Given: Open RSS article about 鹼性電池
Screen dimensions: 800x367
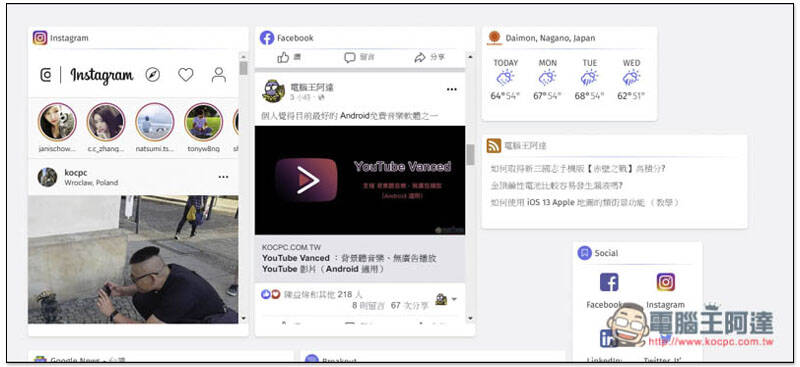Looking at the screenshot, I should (556, 185).
